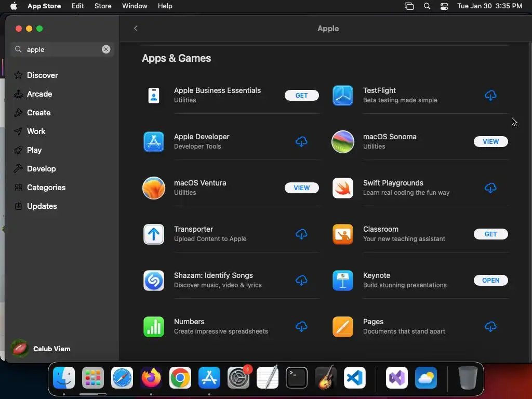532x399 pixels.
Task: Open the Store menu
Action: pyautogui.click(x=103, y=6)
